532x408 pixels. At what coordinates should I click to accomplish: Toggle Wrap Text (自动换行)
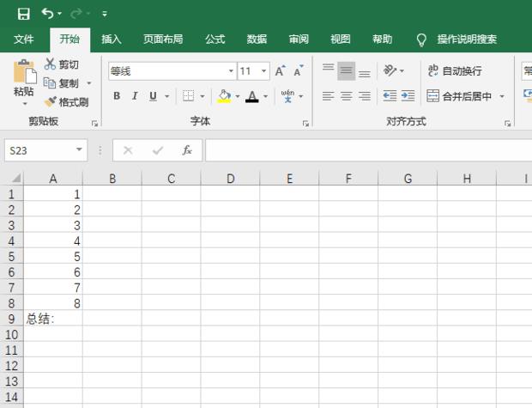(455, 71)
